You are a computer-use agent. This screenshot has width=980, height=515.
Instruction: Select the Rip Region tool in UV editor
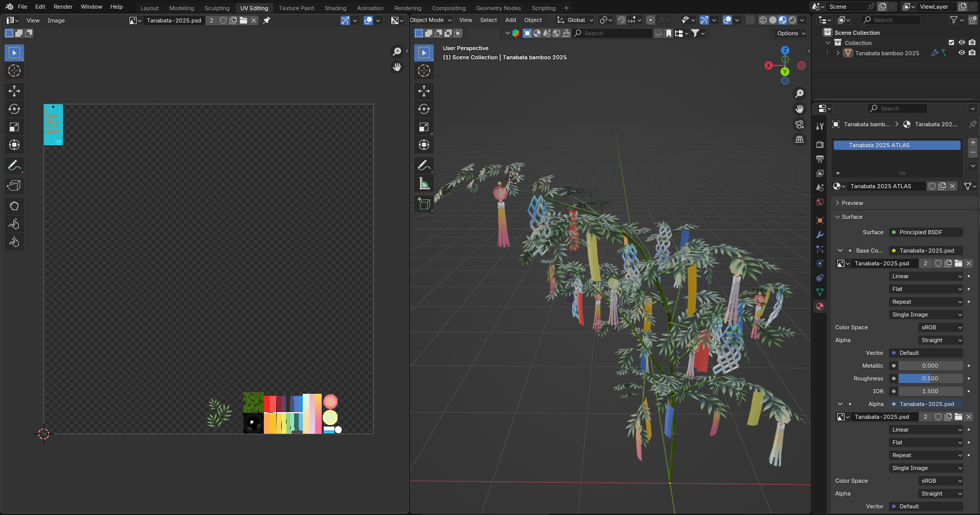click(14, 186)
